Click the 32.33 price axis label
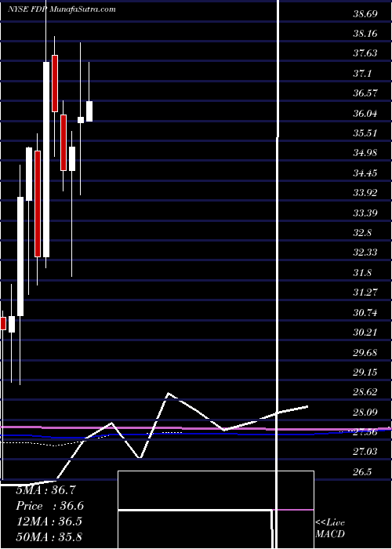Screen dimensions: 392x549 [365, 253]
